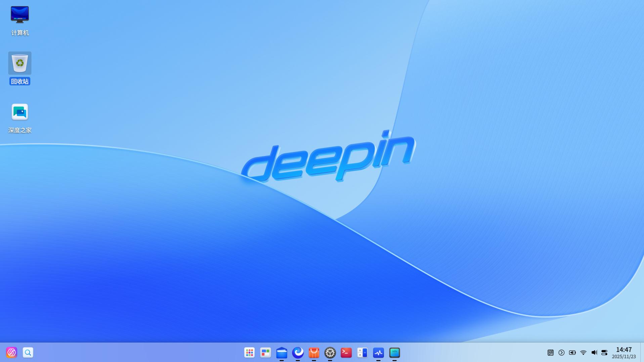Select the 回收站 trash icon
Image resolution: width=644 pixels, height=362 pixels.
pyautogui.click(x=20, y=63)
